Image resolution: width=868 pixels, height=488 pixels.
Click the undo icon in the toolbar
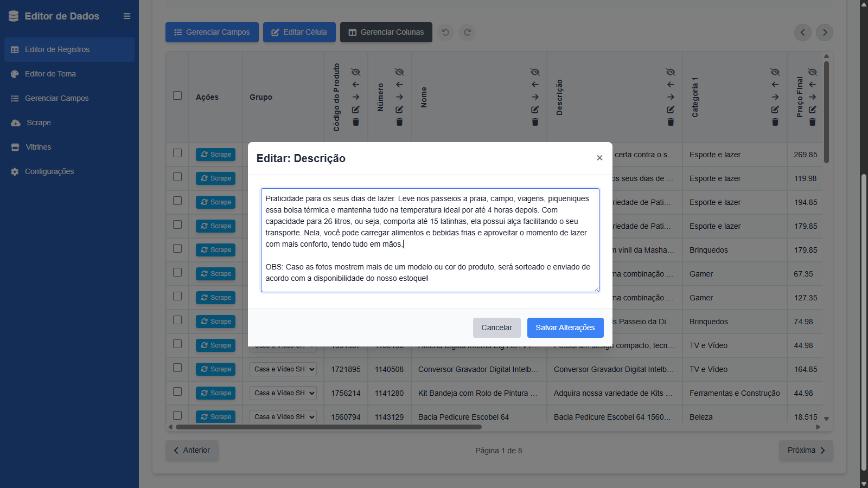pos(445,33)
